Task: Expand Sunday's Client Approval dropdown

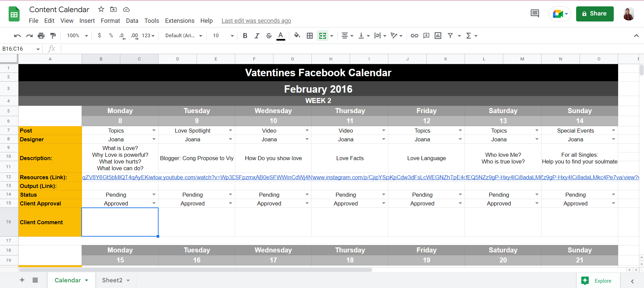Action: pos(613,203)
